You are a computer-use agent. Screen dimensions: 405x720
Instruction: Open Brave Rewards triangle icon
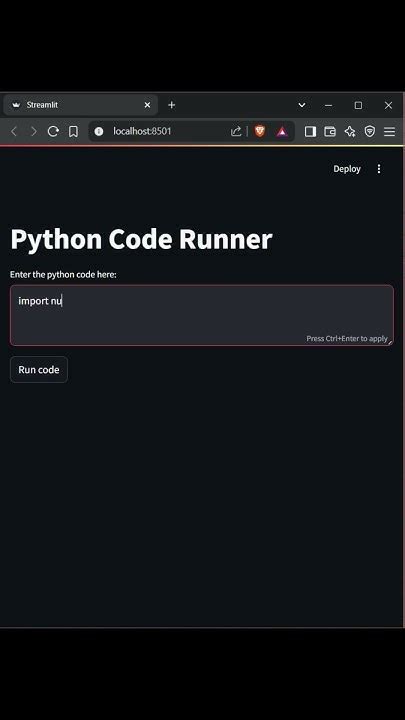click(x=282, y=132)
